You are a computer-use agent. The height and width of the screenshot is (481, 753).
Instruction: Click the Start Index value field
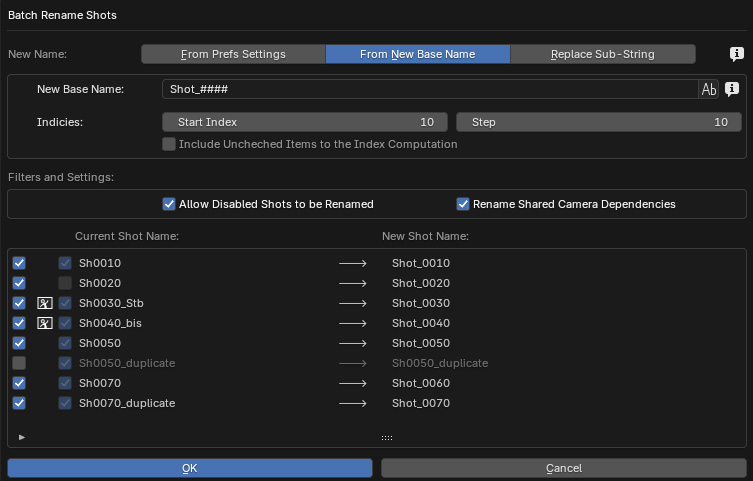tap(305, 122)
